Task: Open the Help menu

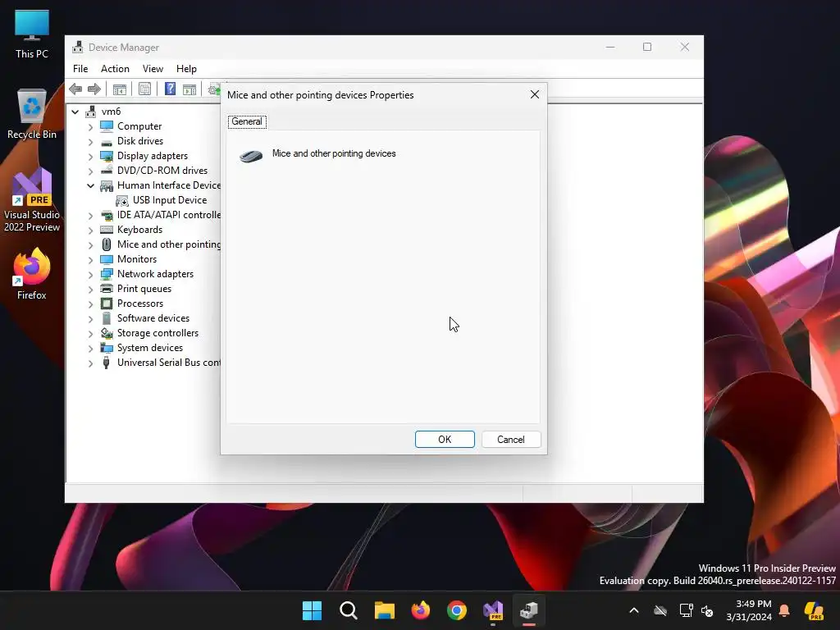Action: coord(186,69)
